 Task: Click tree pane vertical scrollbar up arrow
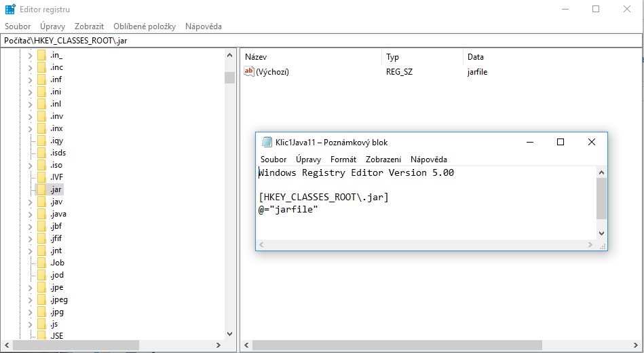click(229, 55)
